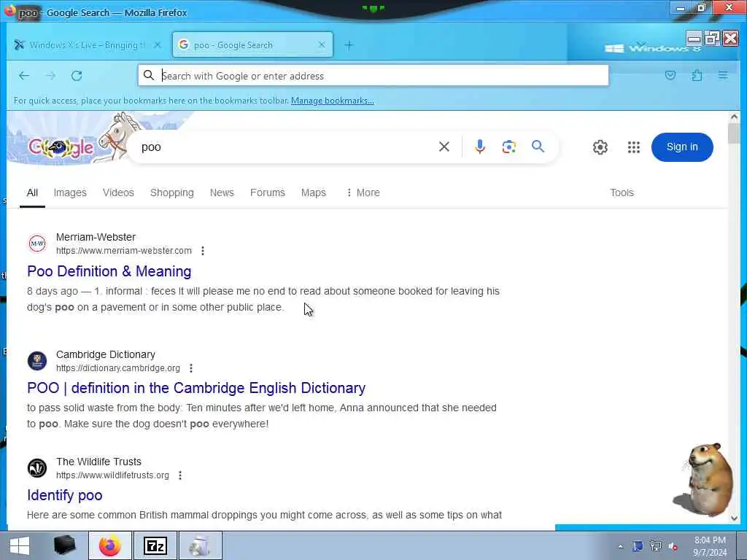The image size is (747, 560).
Task: Switch to Maps results
Action: (x=314, y=192)
